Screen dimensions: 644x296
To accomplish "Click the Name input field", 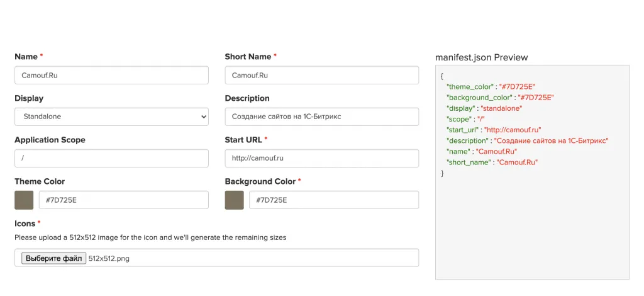I will point(111,75).
